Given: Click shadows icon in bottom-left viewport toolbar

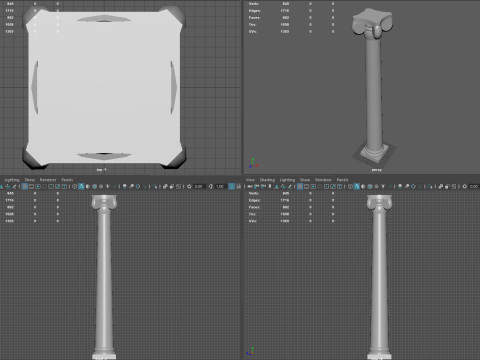Looking at the screenshot, I should (114, 187).
